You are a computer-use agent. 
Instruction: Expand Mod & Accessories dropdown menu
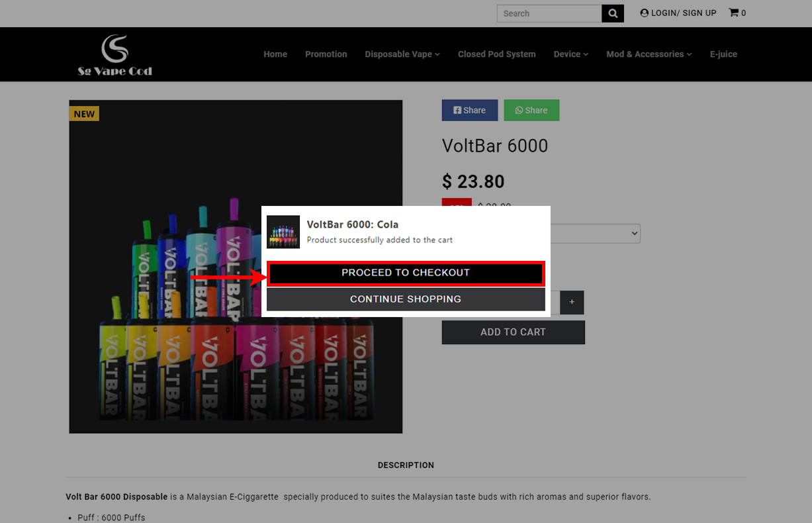click(x=649, y=54)
